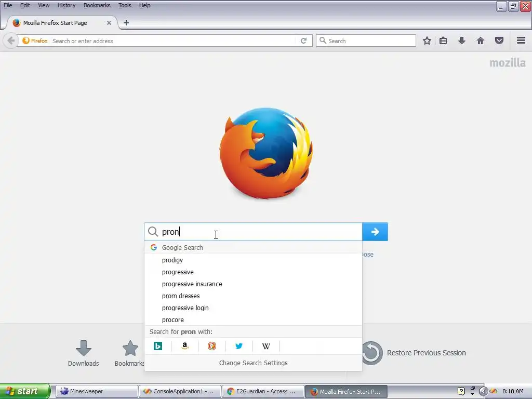Open Bookmarks from start page shortcuts

coord(129,353)
